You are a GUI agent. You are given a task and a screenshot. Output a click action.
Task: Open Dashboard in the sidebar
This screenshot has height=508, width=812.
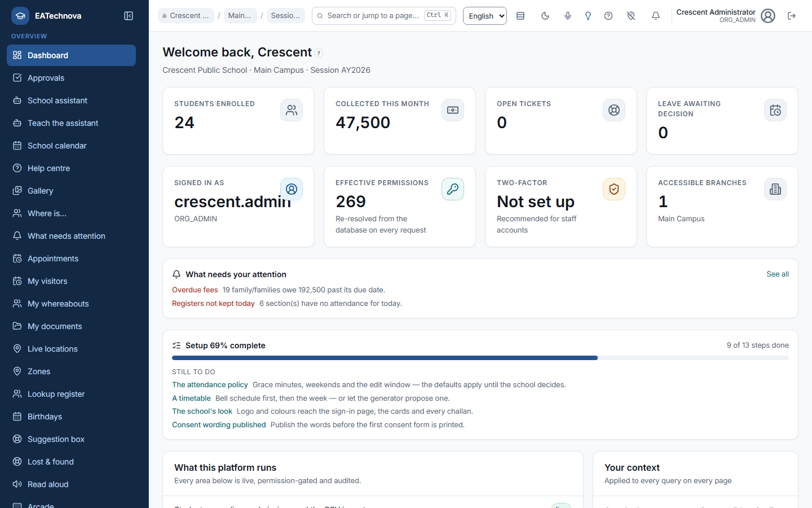coord(71,55)
